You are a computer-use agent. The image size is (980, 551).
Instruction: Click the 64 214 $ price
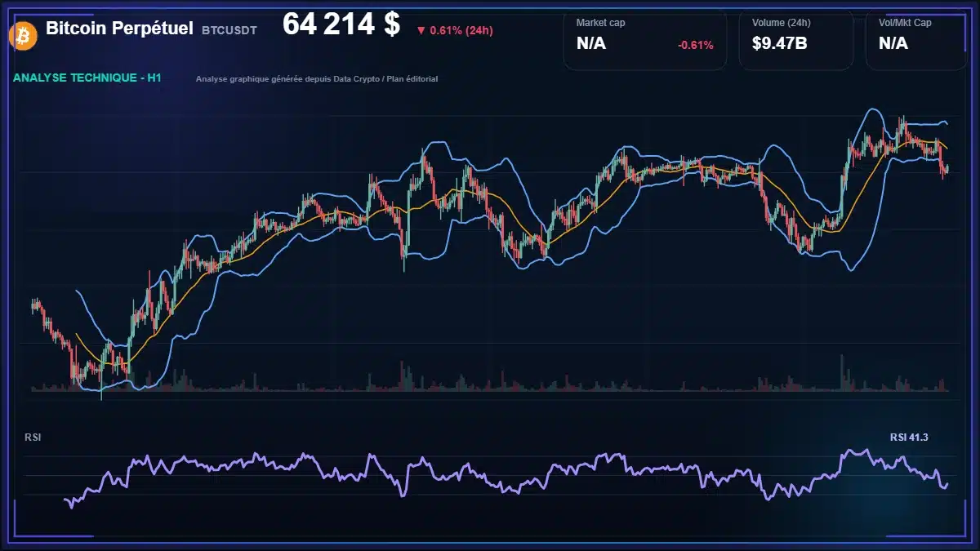click(341, 24)
